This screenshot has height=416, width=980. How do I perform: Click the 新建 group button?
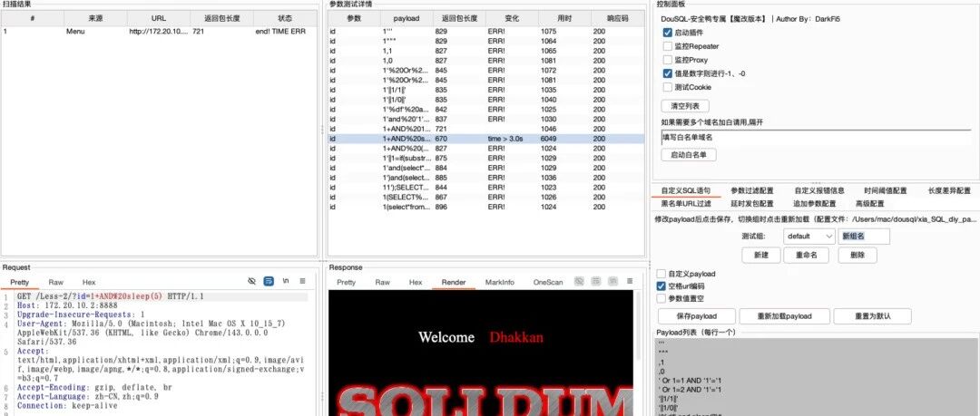(760, 255)
